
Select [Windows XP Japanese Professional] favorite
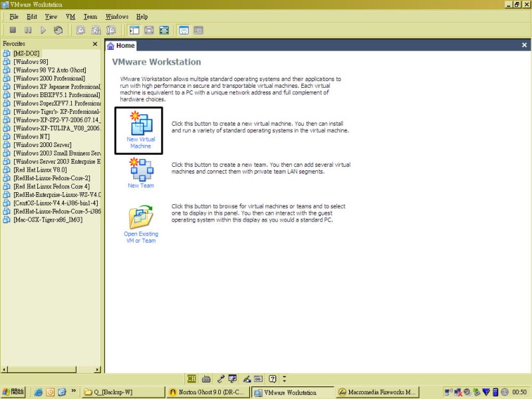[57, 86]
